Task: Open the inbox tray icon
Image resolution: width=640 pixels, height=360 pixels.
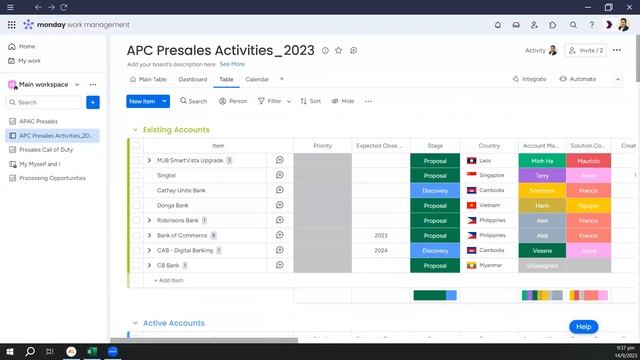Action: (516, 25)
